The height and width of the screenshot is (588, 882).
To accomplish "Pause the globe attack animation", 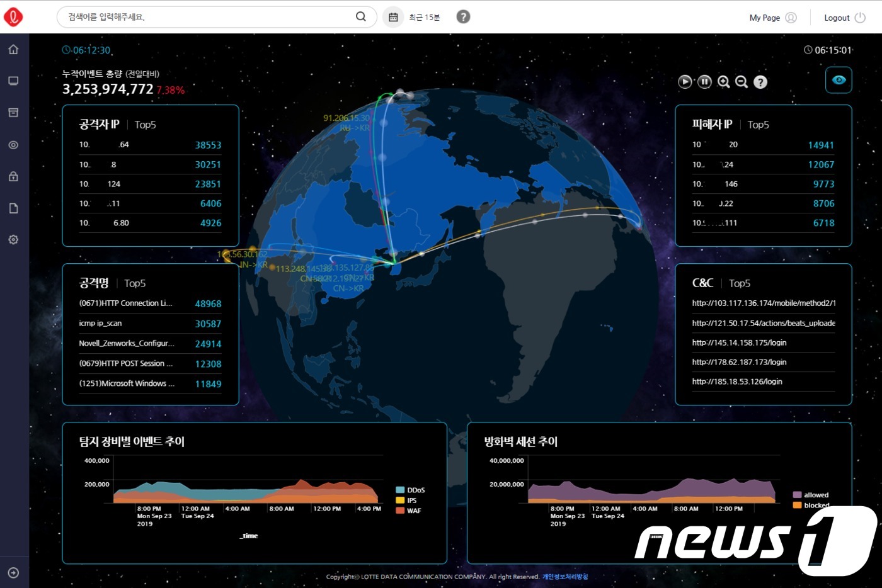I will (704, 82).
